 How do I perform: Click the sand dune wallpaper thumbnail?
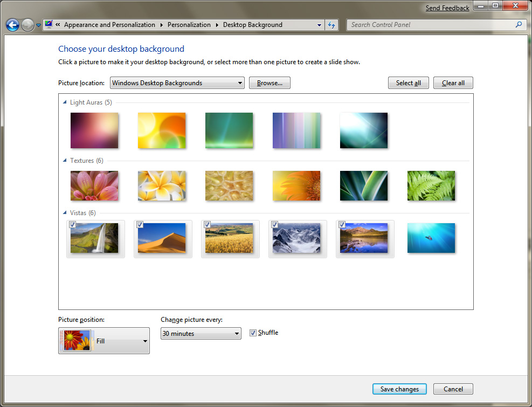click(162, 238)
